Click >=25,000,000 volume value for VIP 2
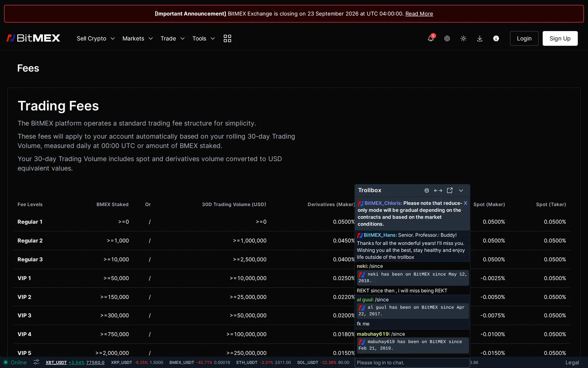 pos(248,297)
